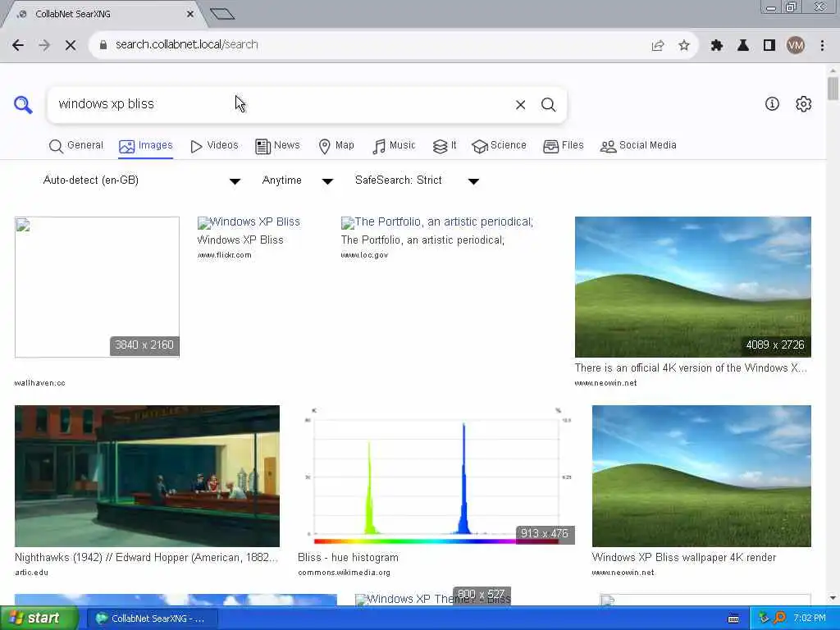Open the Chrome three-dot menu
Image resolution: width=840 pixels, height=630 pixels.
click(822, 46)
